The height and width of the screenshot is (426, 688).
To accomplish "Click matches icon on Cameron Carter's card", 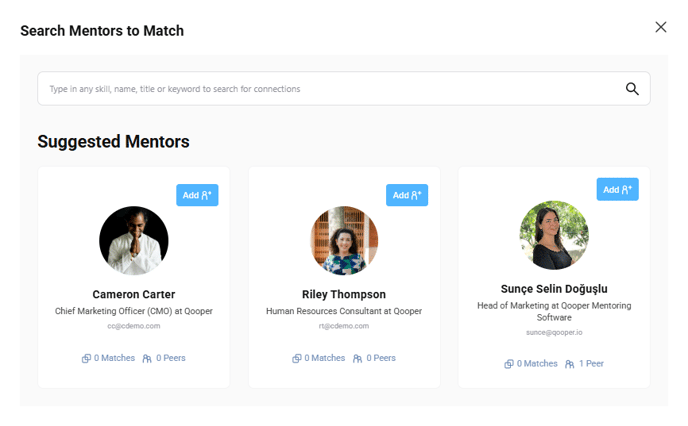I will [x=87, y=358].
